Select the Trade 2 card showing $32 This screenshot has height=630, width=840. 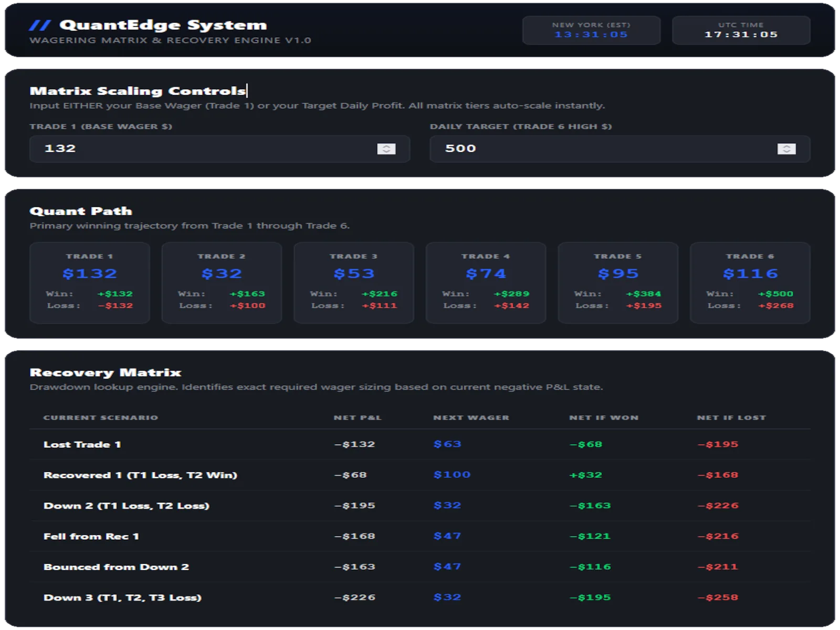tap(222, 283)
